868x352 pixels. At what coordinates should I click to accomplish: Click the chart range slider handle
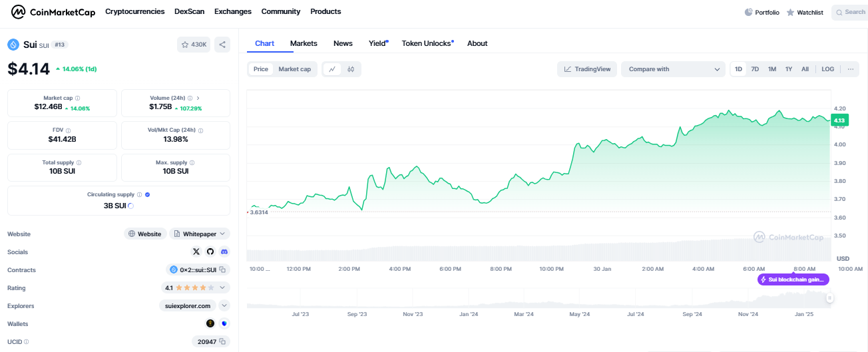pos(829,298)
